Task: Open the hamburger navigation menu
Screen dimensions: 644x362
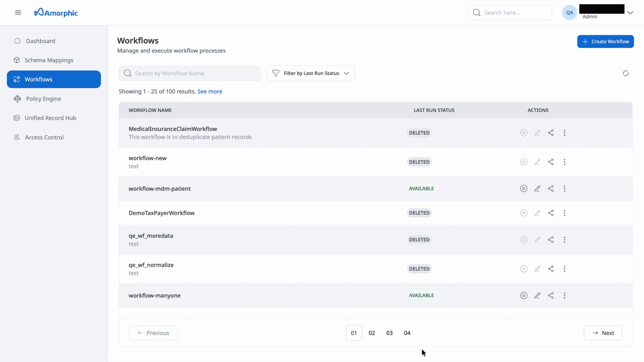Action: (18, 12)
